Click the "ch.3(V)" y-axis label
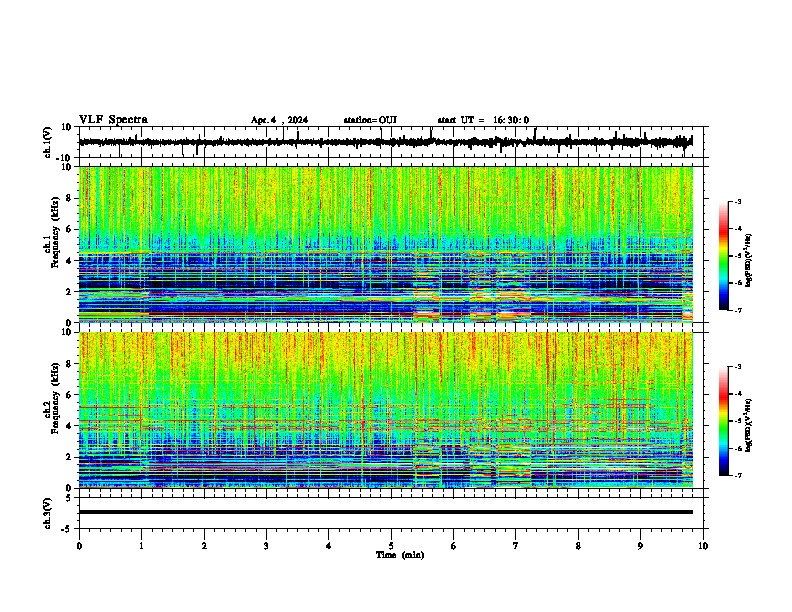792x612 pixels. (48, 513)
